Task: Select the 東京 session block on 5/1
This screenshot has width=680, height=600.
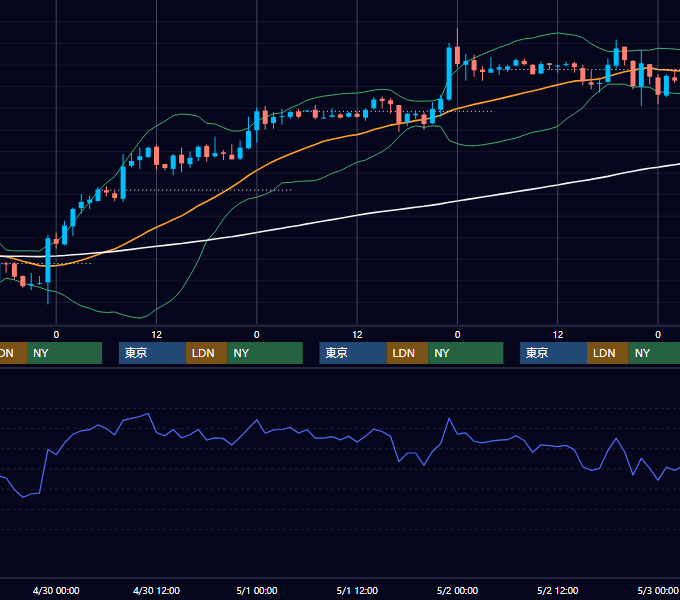Action: coord(353,353)
